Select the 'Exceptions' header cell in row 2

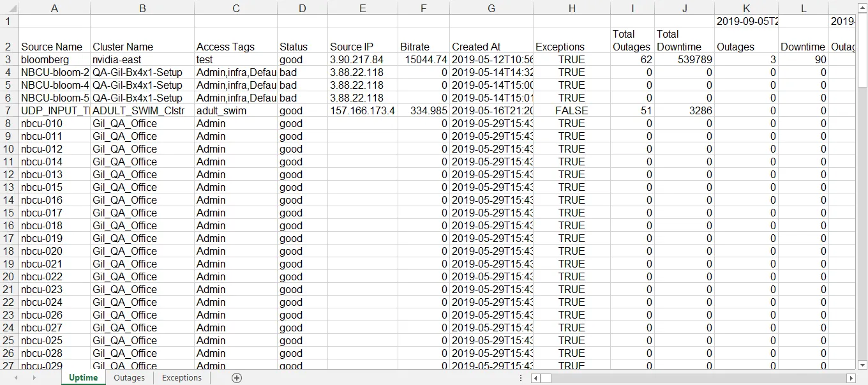tap(572, 40)
